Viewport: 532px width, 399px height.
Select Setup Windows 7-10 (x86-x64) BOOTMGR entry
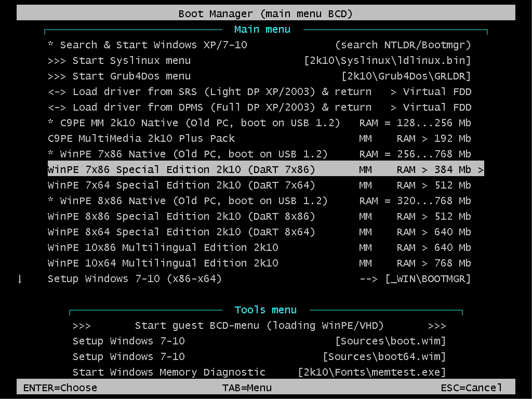135,279
